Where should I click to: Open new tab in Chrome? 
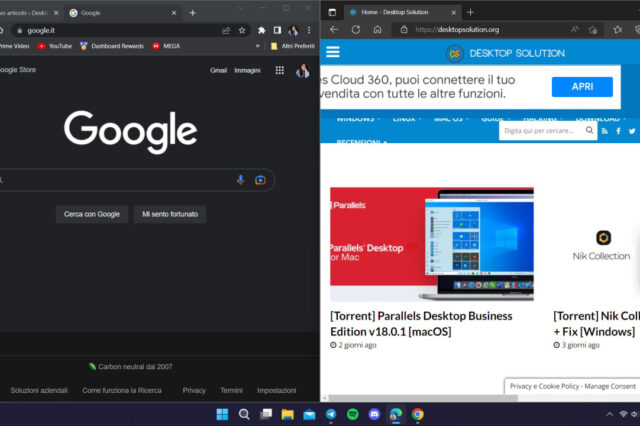pyautogui.click(x=193, y=13)
